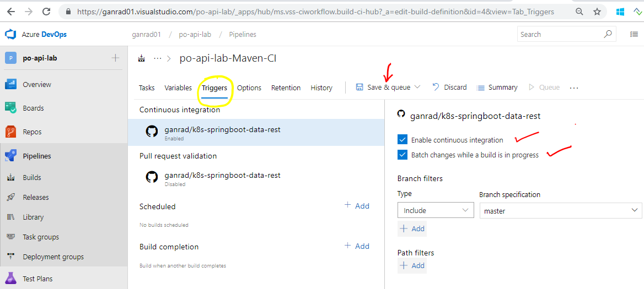Click the build definition icon before breadcrumb

[142, 58]
